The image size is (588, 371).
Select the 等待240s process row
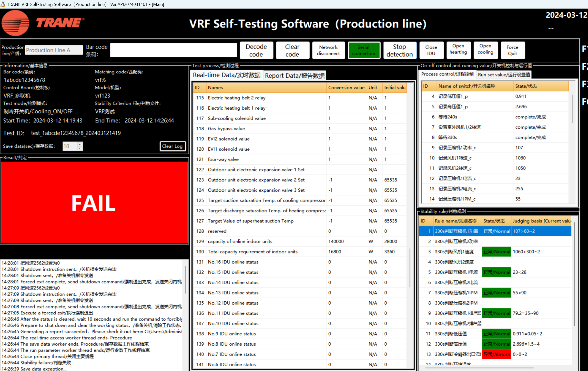point(495,117)
